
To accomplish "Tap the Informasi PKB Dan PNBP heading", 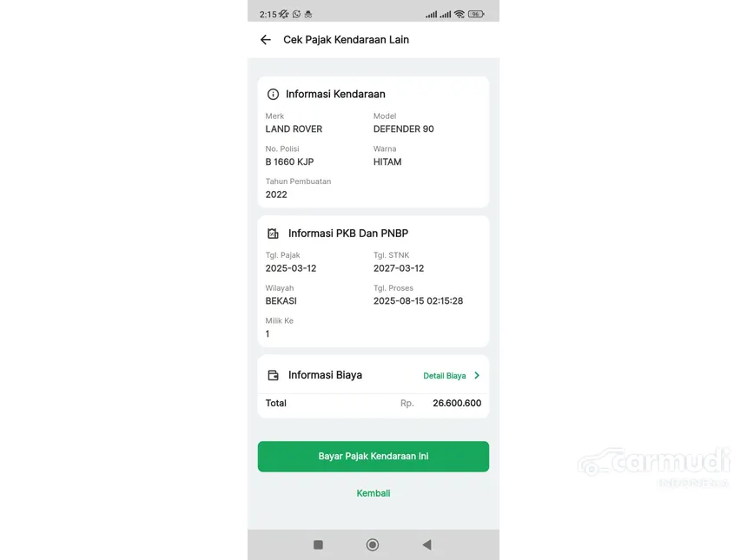I will [x=348, y=234].
